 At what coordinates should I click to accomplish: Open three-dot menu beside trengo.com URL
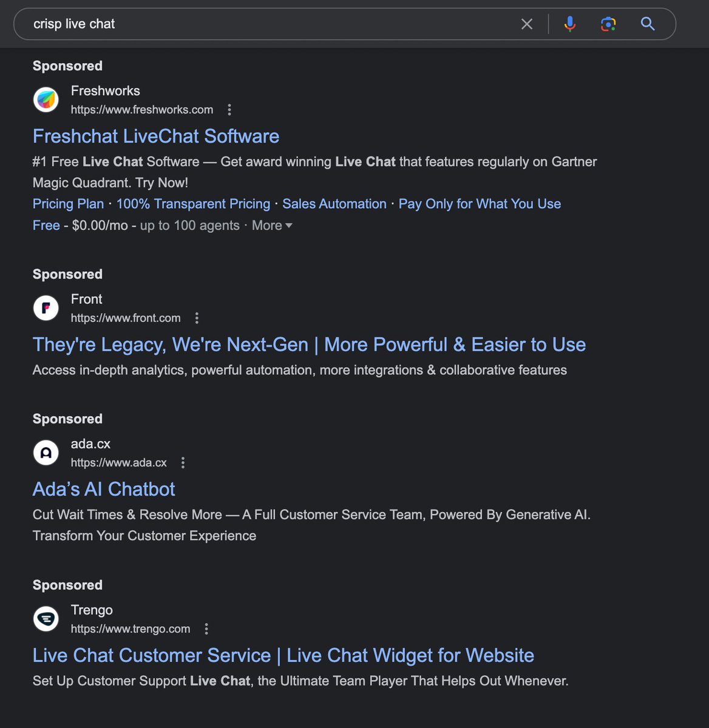(206, 629)
